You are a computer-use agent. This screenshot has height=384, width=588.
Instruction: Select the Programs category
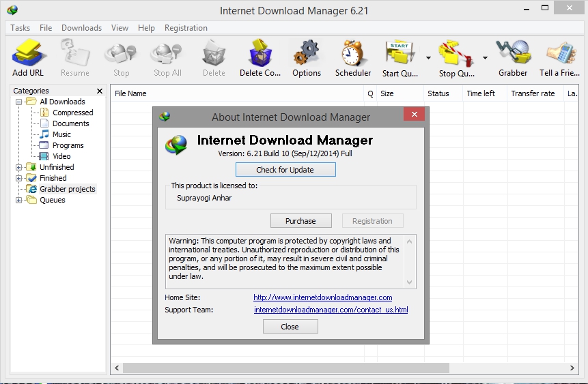(68, 145)
